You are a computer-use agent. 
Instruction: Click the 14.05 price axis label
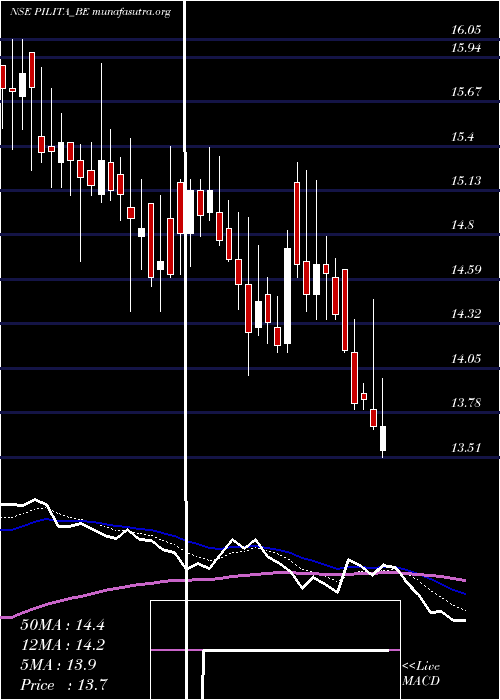466,358
